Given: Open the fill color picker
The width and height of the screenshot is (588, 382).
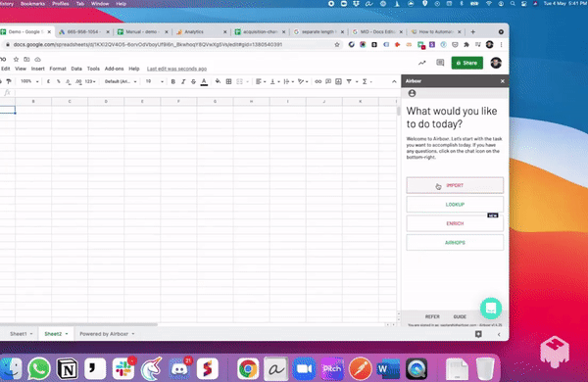Looking at the screenshot, I should click(x=218, y=81).
